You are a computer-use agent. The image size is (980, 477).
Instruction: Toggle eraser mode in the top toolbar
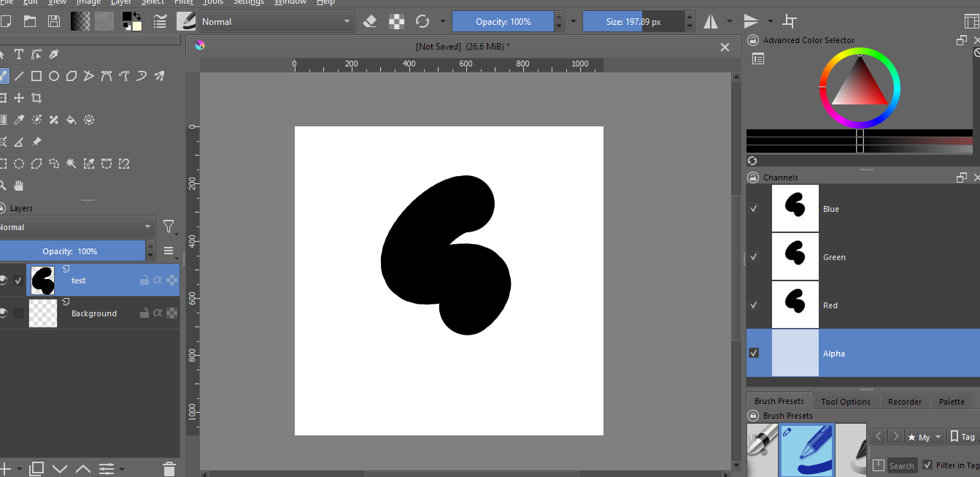coord(370,22)
